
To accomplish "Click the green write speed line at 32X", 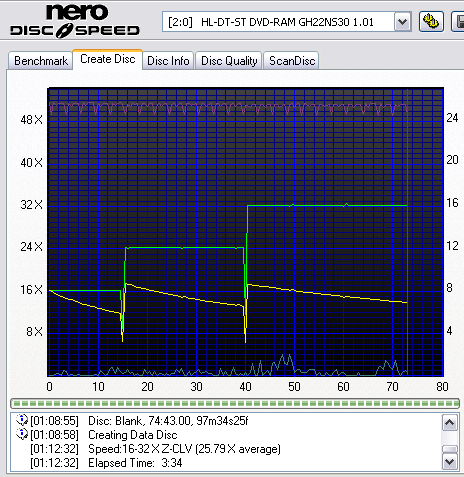I will click(327, 206).
